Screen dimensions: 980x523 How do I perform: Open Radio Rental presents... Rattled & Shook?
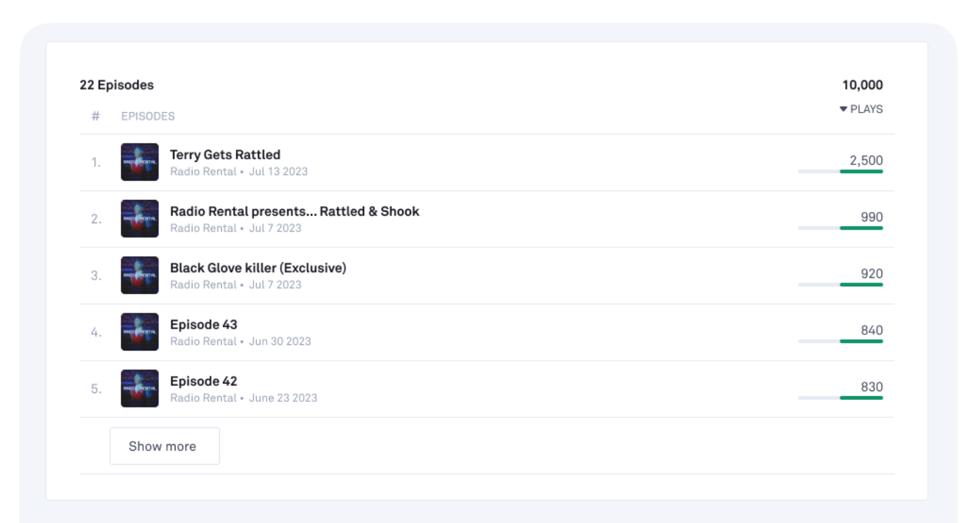(294, 211)
